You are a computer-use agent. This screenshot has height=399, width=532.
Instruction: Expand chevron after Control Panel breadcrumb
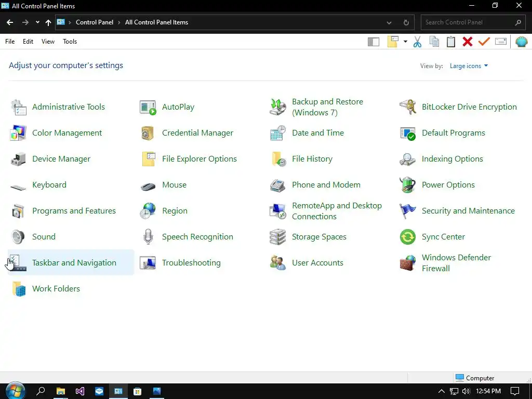click(x=119, y=22)
